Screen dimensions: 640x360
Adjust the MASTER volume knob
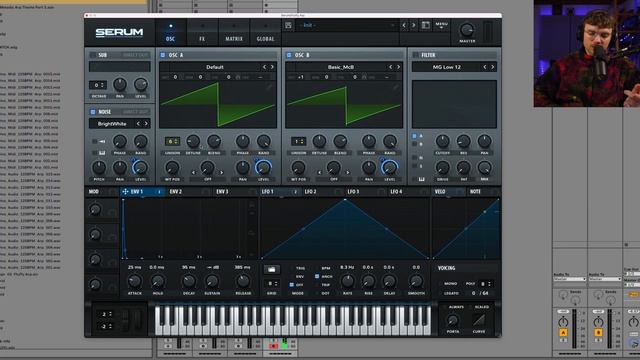(467, 30)
